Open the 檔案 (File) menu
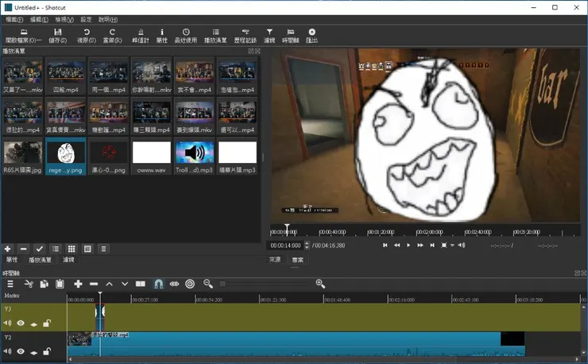This screenshot has height=364, width=588. point(14,19)
